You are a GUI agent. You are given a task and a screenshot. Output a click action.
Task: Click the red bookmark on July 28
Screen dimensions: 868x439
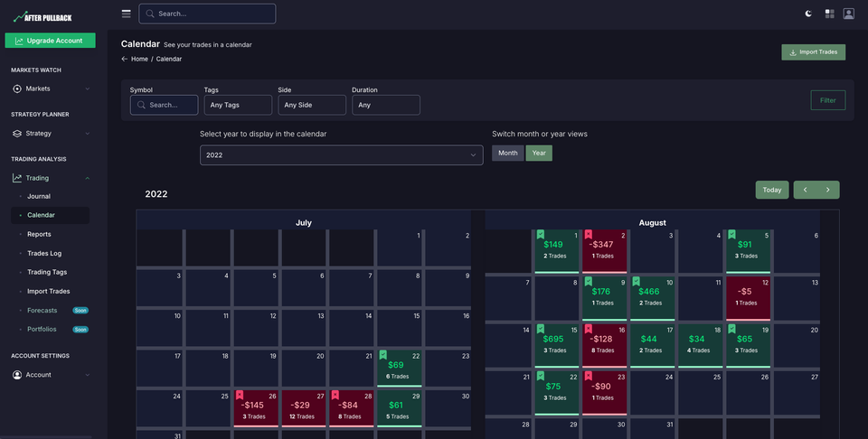pos(335,396)
